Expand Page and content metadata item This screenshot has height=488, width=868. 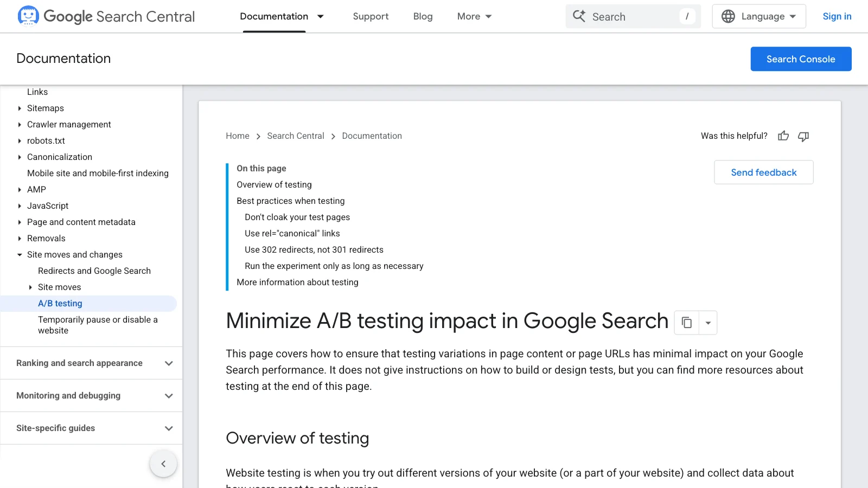pyautogui.click(x=20, y=222)
